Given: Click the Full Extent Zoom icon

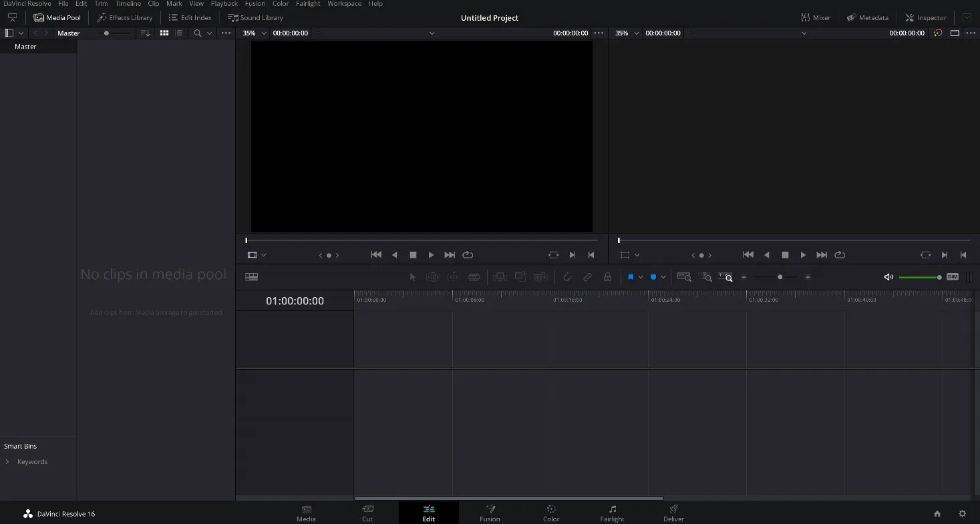Looking at the screenshot, I should point(684,277).
